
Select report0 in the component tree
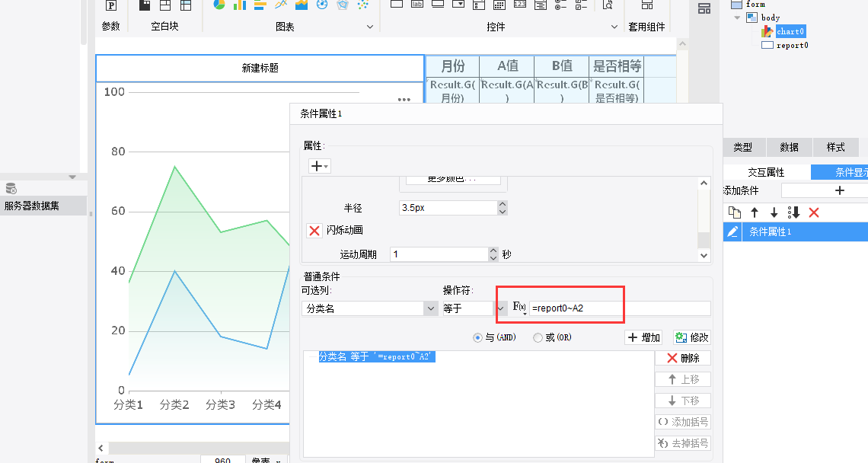point(792,46)
